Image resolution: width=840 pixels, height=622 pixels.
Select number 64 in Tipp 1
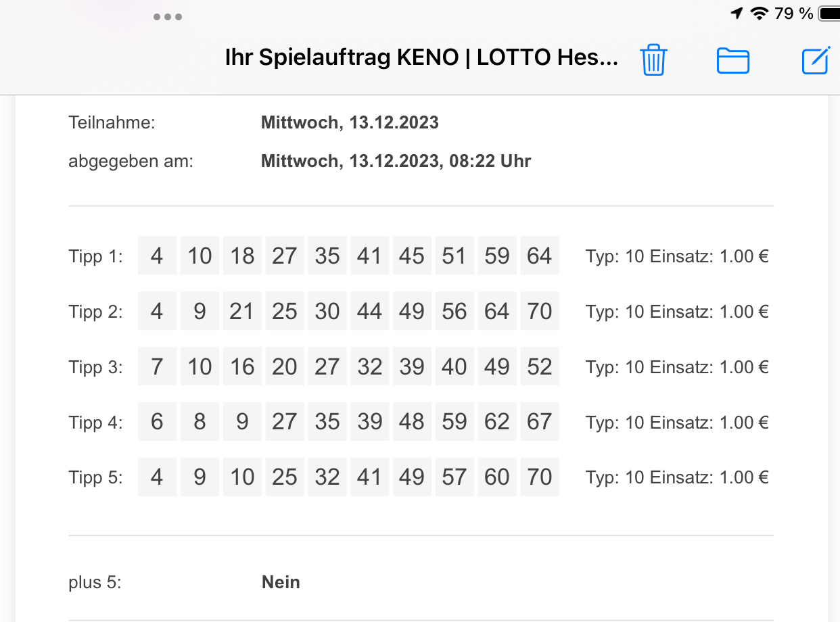pyautogui.click(x=540, y=256)
